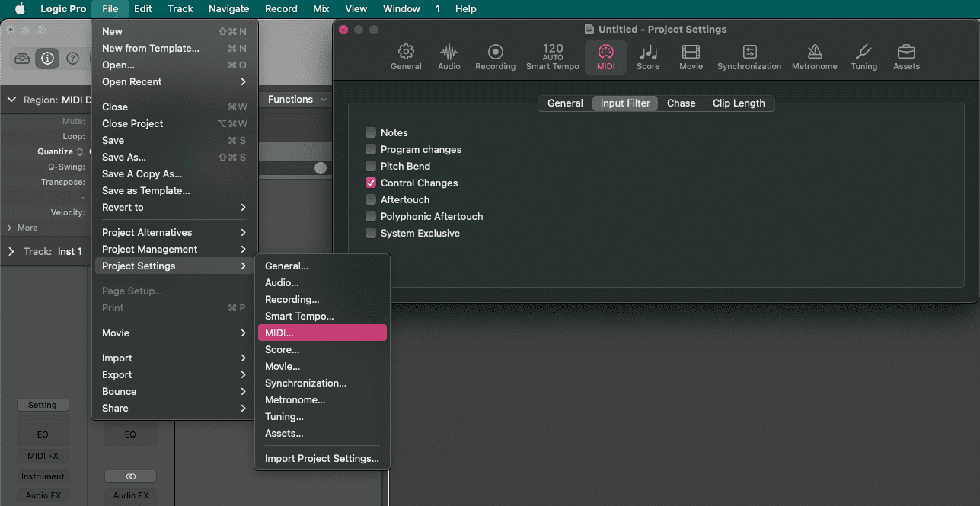Viewport: 980px width, 506px height.
Task: Toggle the Inspector info icon
Action: pyautogui.click(x=48, y=59)
